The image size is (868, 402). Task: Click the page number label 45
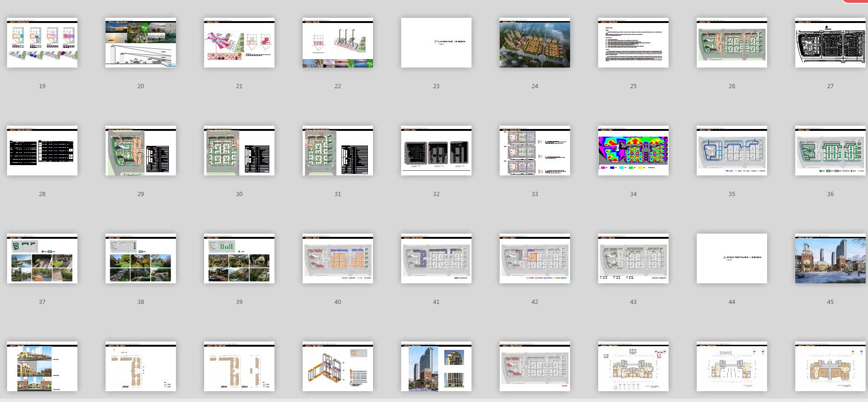point(830,302)
